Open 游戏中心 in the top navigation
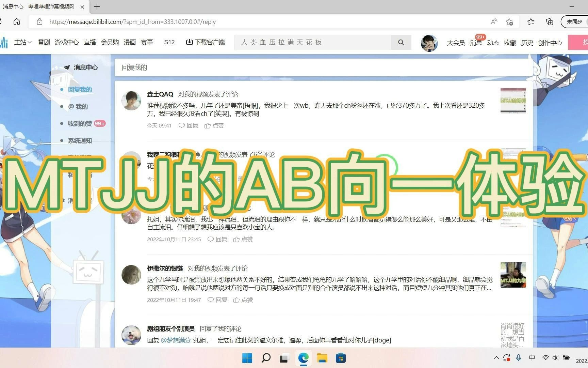This screenshot has width=588, height=368. point(67,42)
